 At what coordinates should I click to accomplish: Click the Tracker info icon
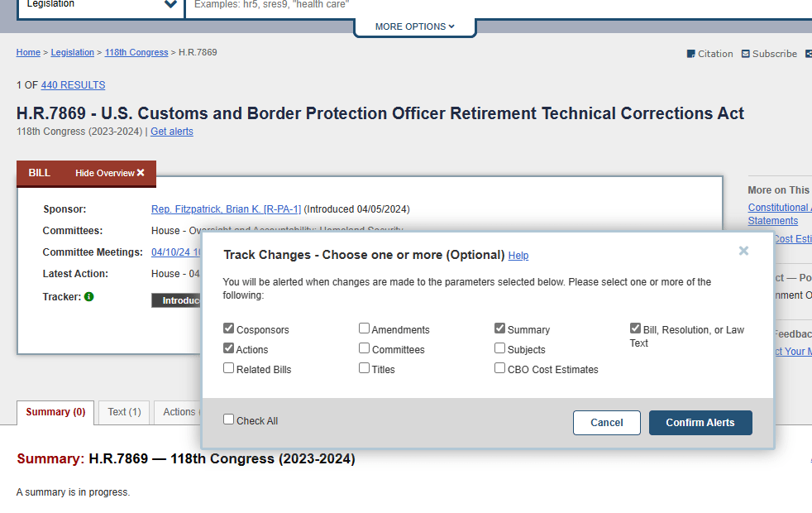click(89, 296)
